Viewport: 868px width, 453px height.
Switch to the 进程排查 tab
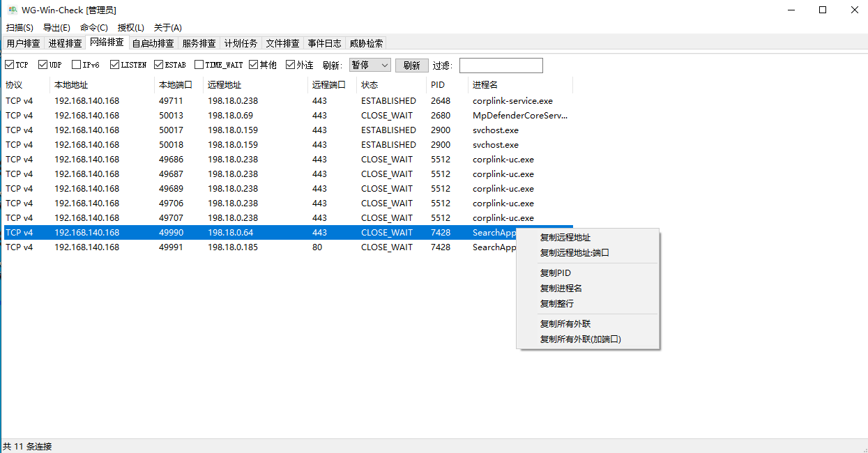65,43
